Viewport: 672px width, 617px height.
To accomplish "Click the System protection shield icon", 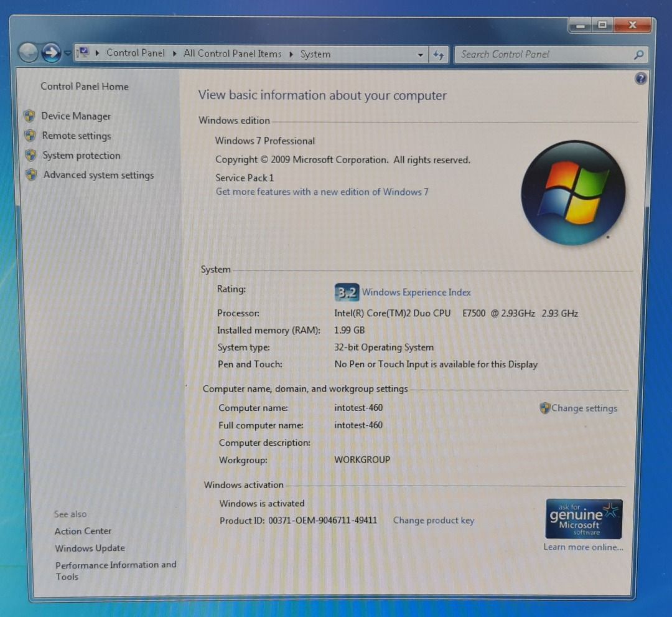I will [x=30, y=156].
